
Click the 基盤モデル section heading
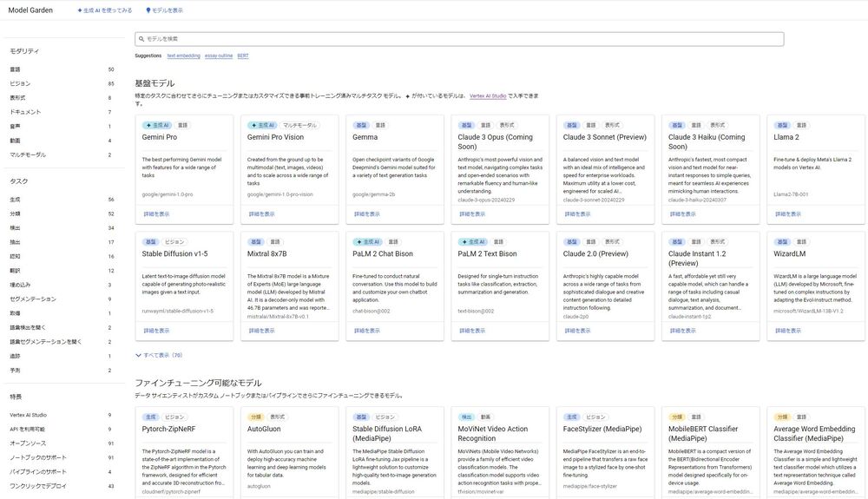155,83
